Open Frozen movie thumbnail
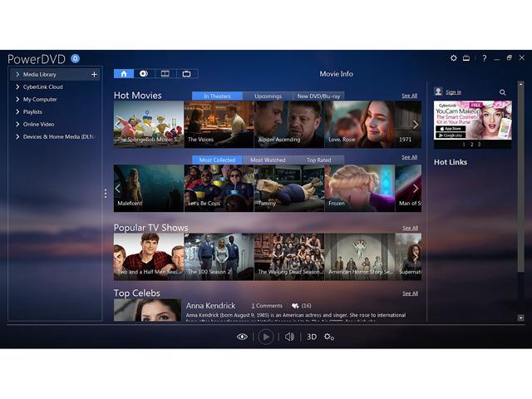The image size is (532, 399). coord(360,189)
